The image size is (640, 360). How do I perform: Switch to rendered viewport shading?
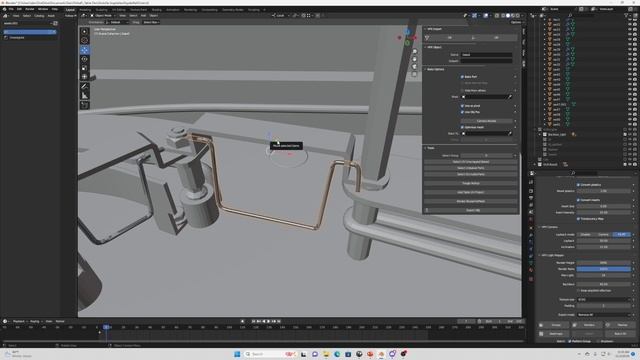tap(518, 16)
